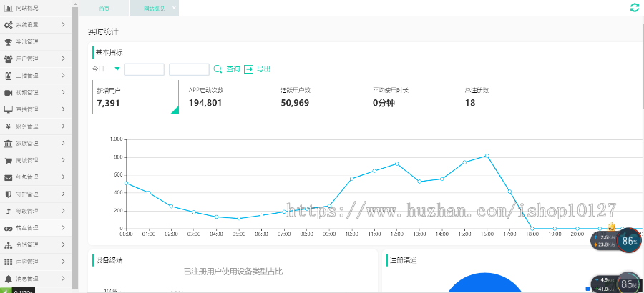Click the 实时统计 page title
The image size is (644, 293).
click(104, 31)
